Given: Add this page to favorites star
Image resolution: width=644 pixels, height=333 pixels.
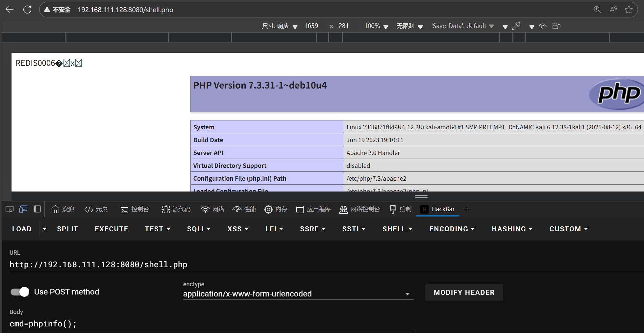Looking at the screenshot, I should tap(629, 10).
